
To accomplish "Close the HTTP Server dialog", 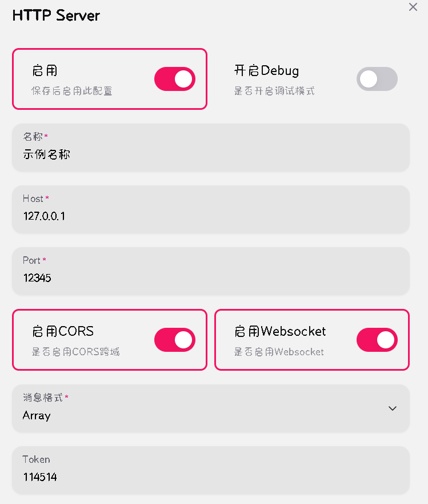I will point(413,7).
